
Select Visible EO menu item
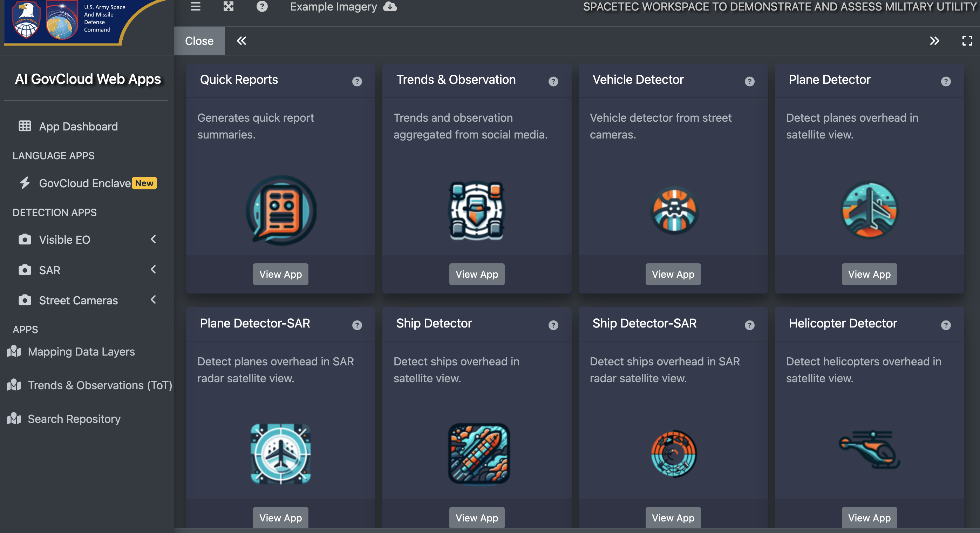[65, 239]
